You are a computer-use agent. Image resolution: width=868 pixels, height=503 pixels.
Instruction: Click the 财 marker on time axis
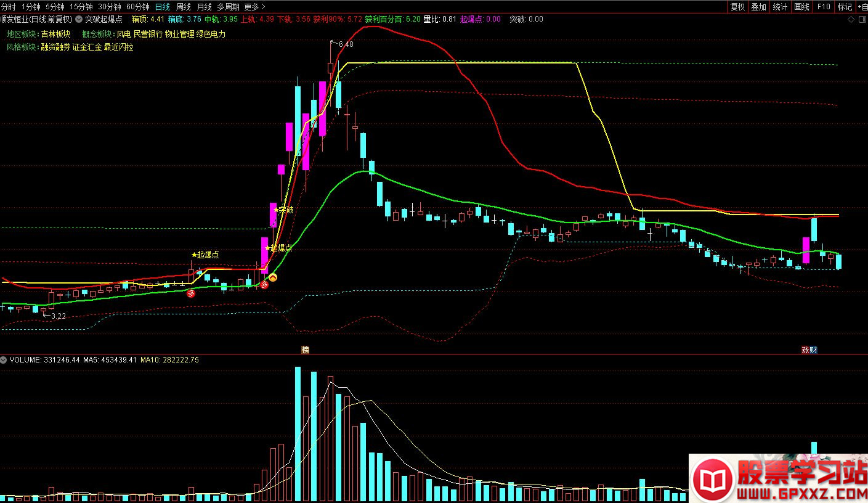pyautogui.click(x=813, y=350)
